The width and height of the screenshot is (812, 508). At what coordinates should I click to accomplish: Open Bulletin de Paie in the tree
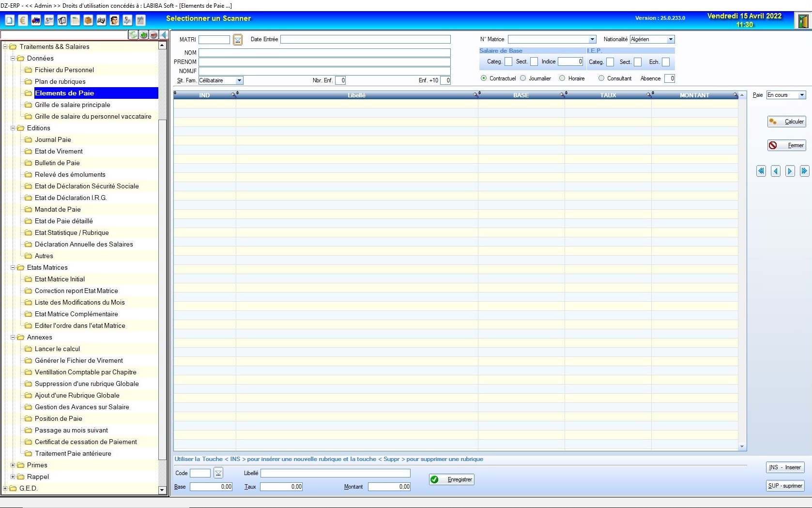[x=57, y=163]
